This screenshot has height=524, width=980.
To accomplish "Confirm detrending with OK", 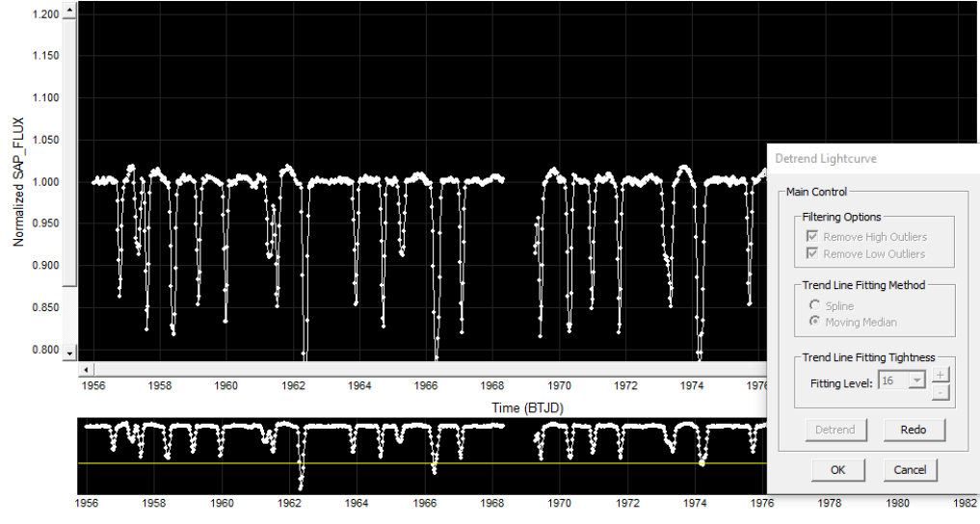I will 838,470.
